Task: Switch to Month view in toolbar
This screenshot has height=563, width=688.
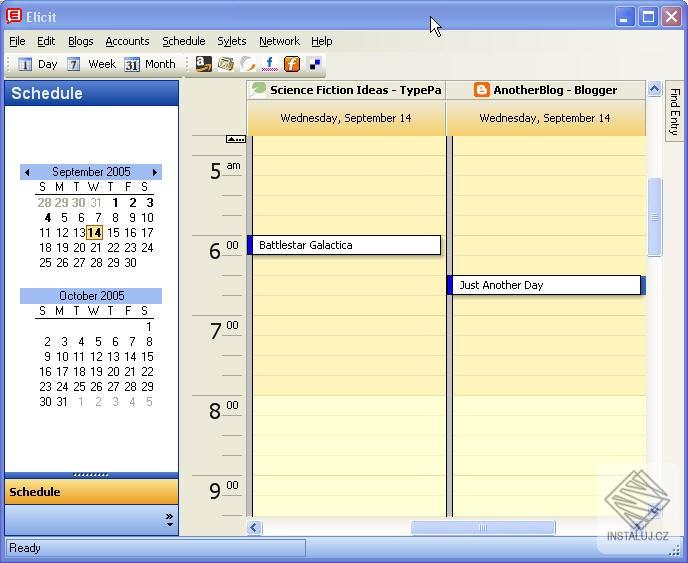Action: pos(150,65)
